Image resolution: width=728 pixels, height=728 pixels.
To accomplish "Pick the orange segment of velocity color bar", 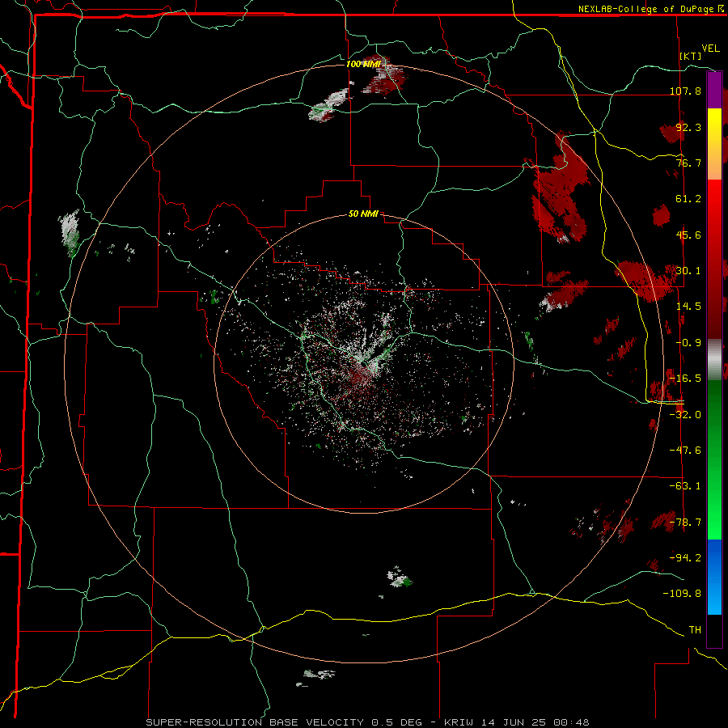I will point(714,163).
